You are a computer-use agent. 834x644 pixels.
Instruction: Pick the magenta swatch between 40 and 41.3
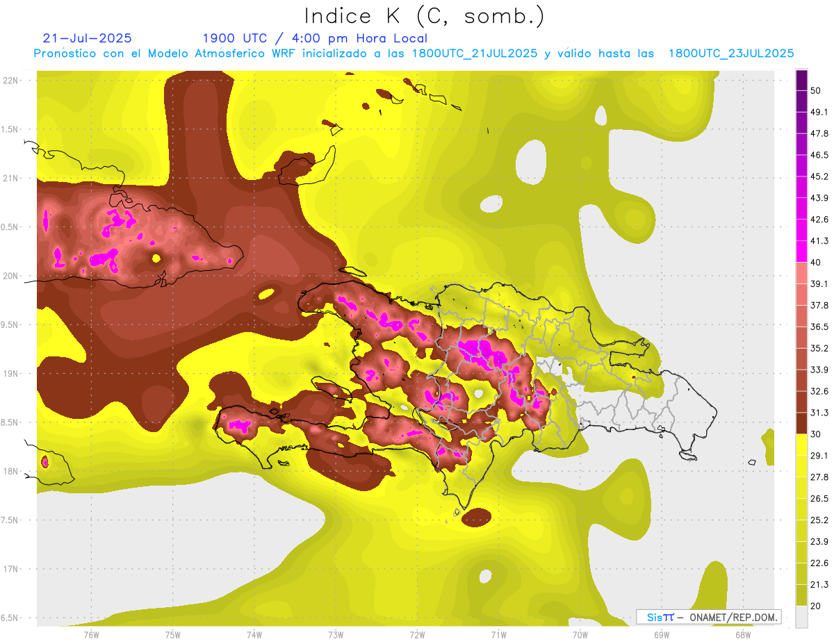point(802,251)
